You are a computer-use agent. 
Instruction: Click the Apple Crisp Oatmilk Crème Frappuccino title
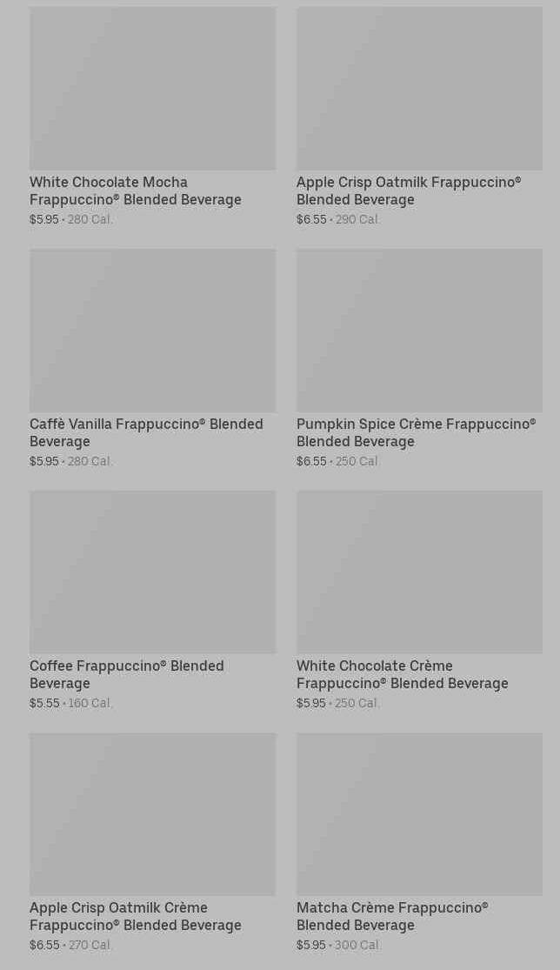136,916
